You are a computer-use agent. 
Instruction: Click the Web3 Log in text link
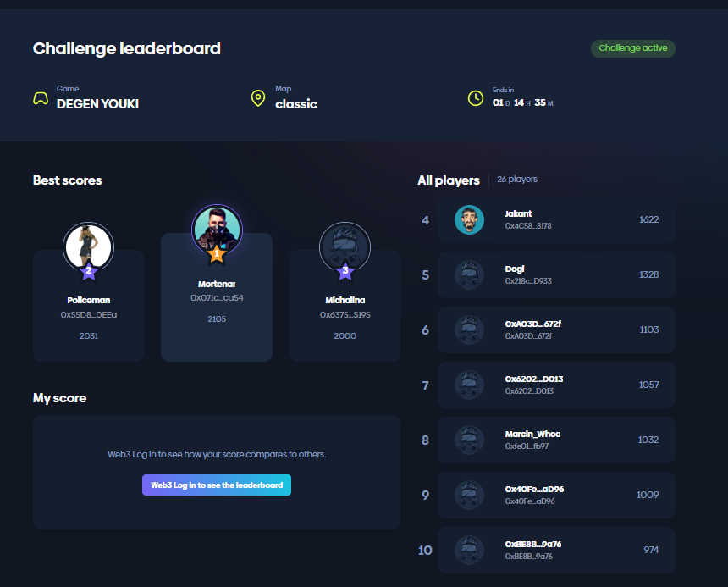131,454
